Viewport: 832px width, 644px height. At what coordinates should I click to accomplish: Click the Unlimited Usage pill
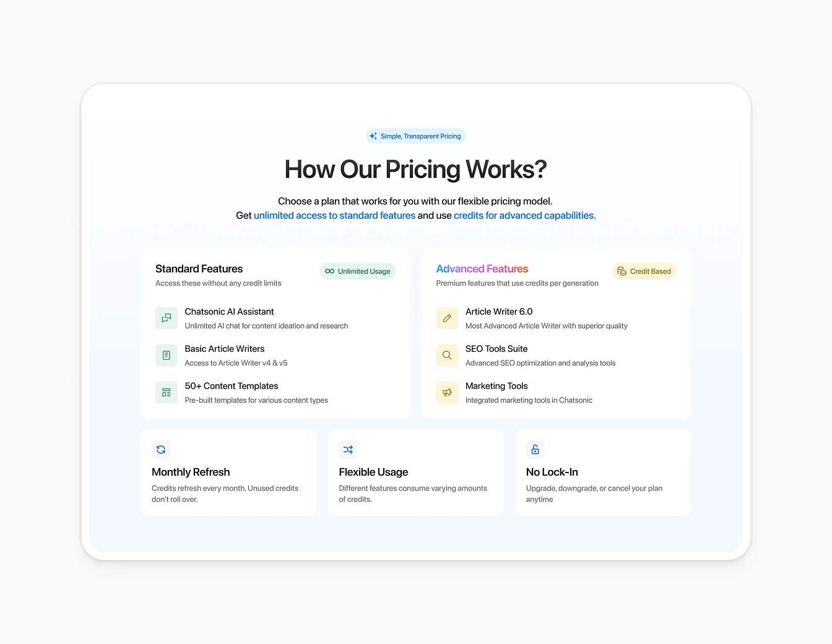357,271
